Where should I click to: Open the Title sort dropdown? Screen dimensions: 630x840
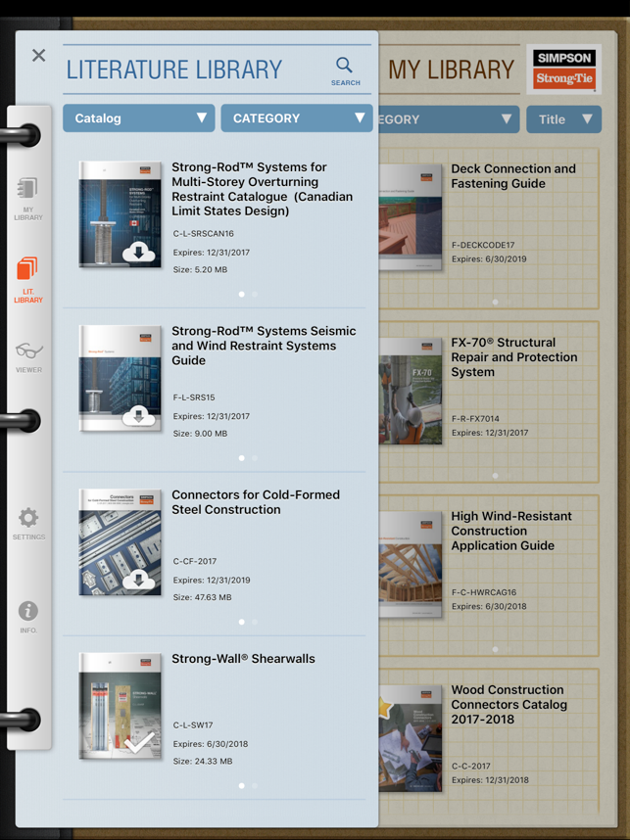(x=564, y=118)
